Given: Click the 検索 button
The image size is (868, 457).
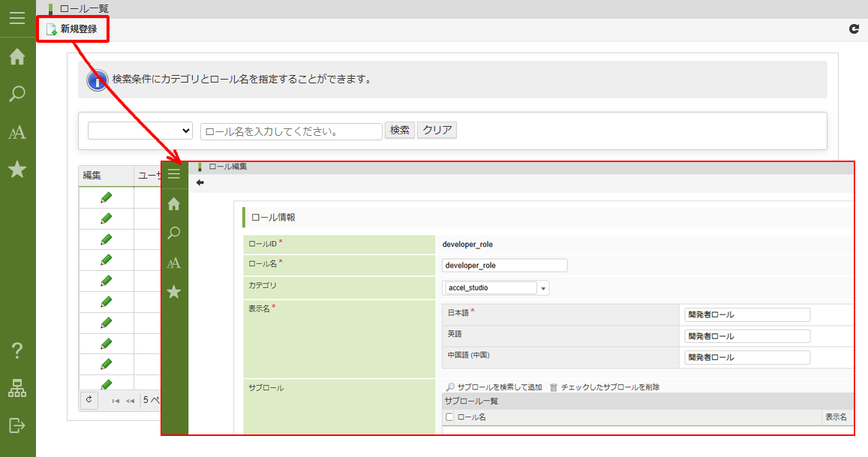Looking at the screenshot, I should point(400,130).
